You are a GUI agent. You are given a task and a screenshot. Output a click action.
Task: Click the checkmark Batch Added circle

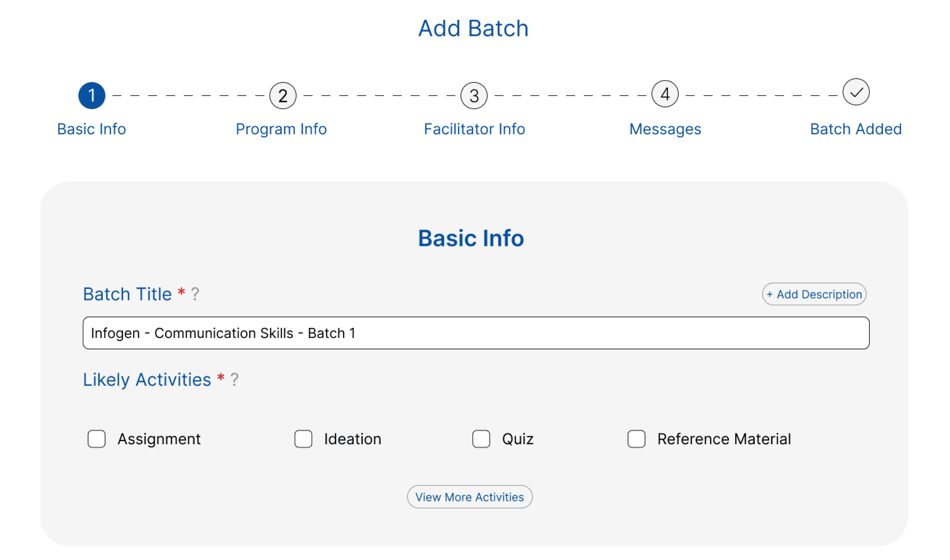coord(856,93)
